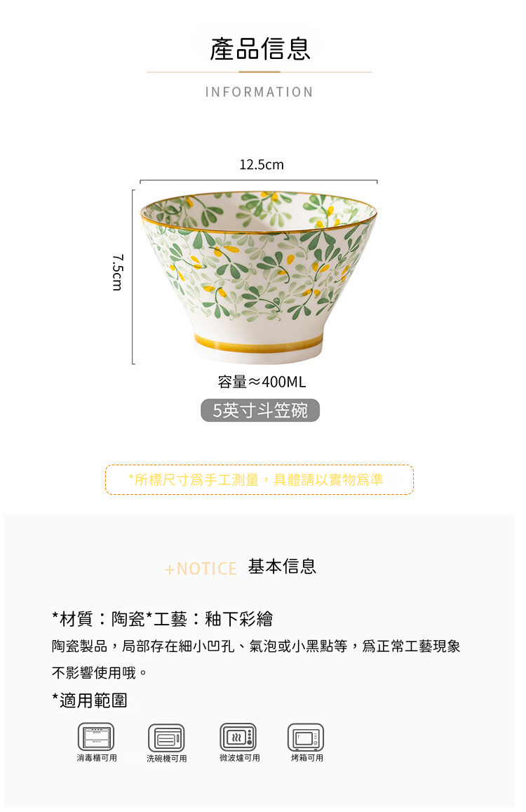Click the 烤箱可用 caption text
This screenshot has height=812, width=526.
point(307,758)
